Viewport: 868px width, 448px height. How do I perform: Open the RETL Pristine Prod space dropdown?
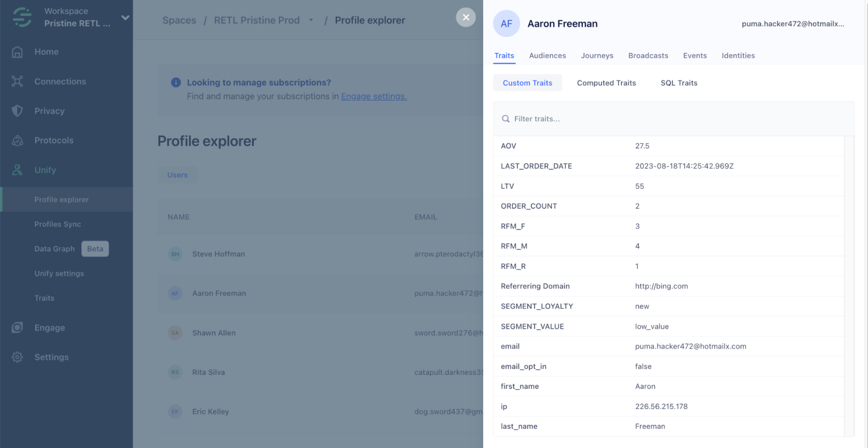(311, 20)
